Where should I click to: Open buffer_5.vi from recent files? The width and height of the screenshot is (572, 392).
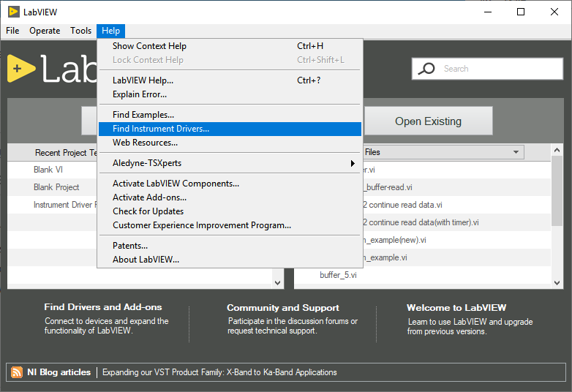point(338,275)
